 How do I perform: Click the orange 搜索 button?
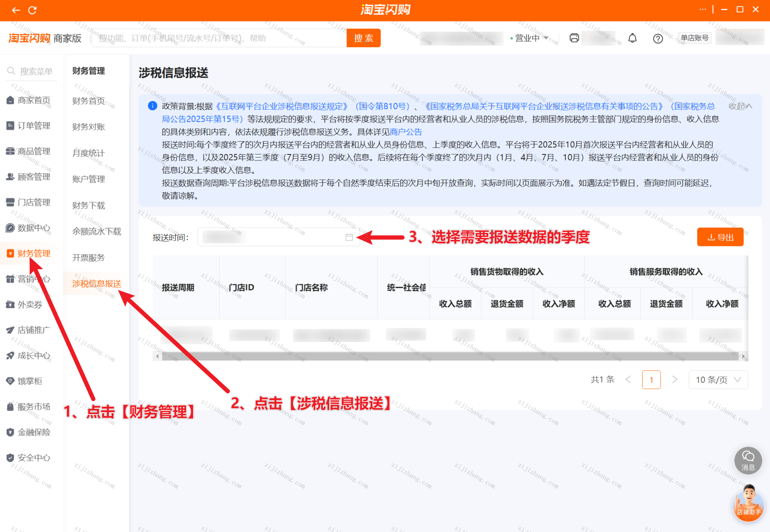[363, 38]
